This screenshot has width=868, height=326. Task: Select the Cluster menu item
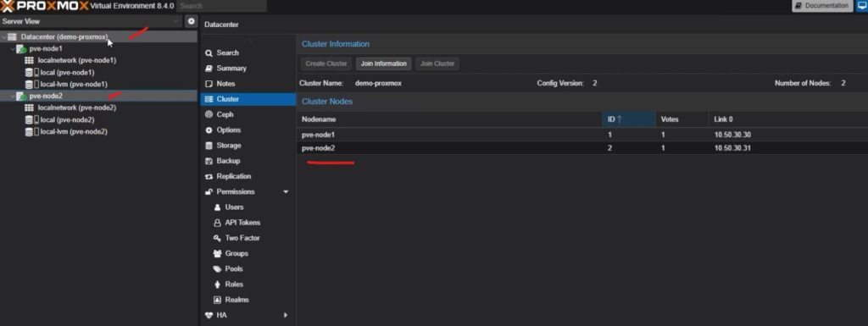[248, 99]
